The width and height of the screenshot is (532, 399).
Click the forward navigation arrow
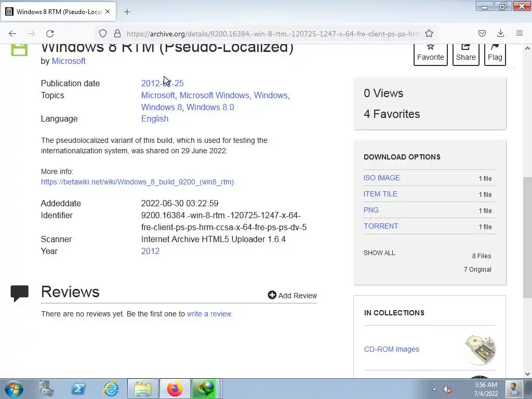pos(31,34)
